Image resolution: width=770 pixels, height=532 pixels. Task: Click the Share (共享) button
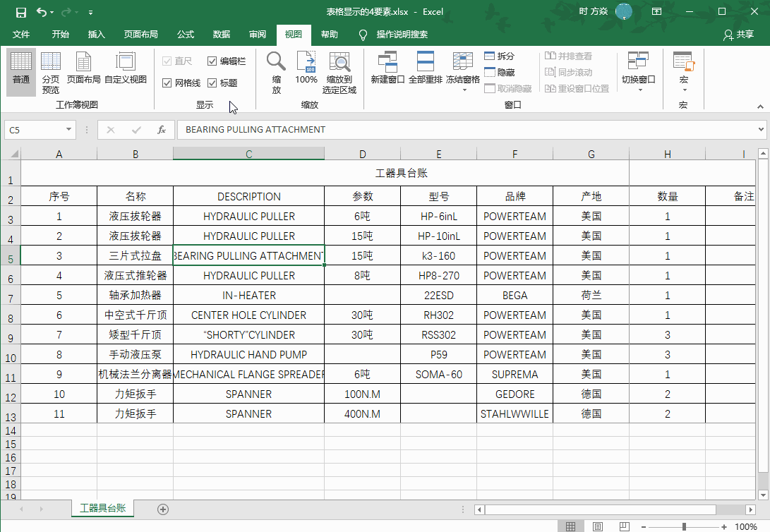(738, 35)
